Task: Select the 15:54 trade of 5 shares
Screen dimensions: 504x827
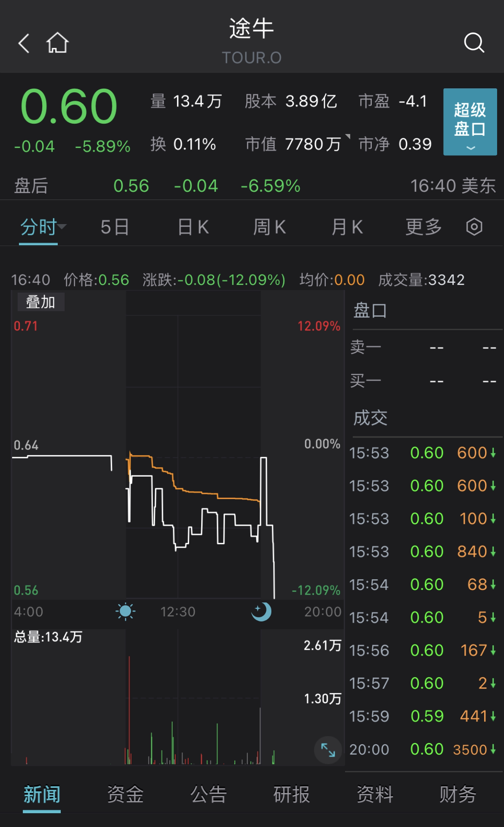Action: pyautogui.click(x=423, y=617)
